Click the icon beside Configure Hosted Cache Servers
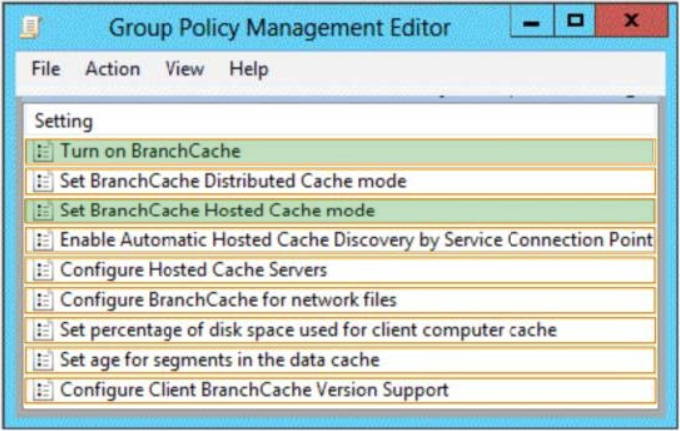The width and height of the screenshot is (680, 431). point(43,270)
